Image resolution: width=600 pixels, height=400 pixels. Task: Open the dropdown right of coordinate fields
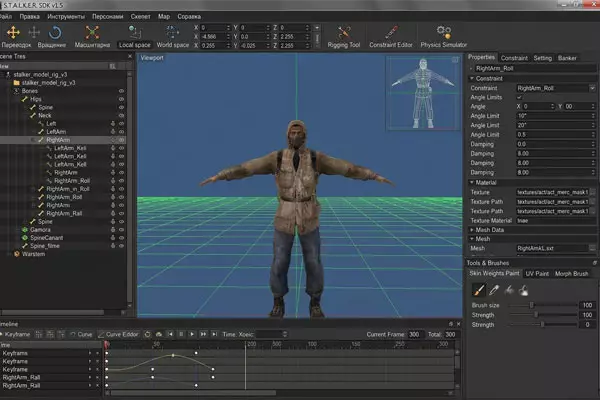click(317, 28)
